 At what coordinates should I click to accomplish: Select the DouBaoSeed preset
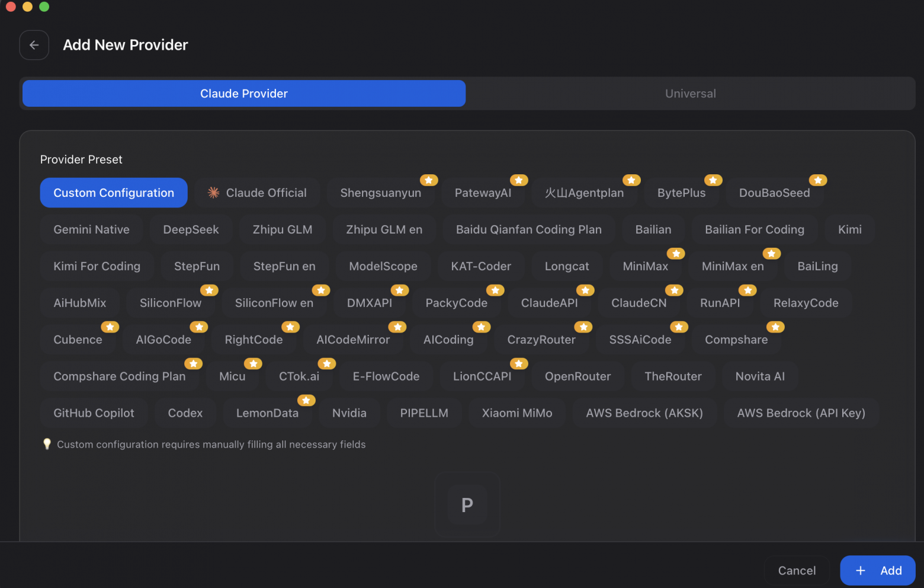(775, 193)
